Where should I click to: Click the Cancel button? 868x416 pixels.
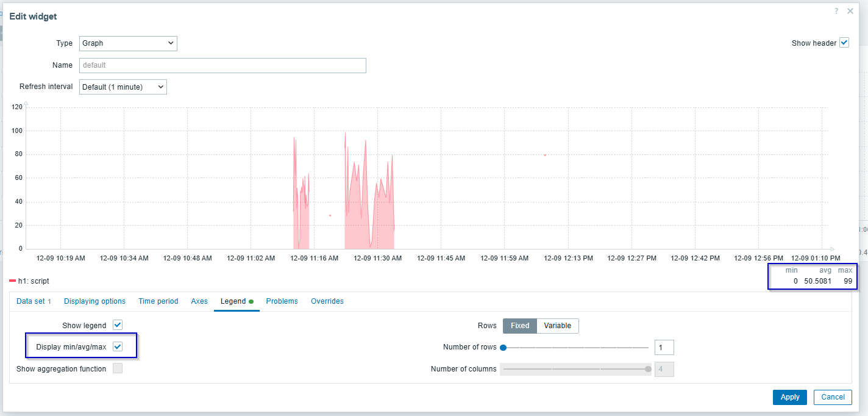(833, 397)
